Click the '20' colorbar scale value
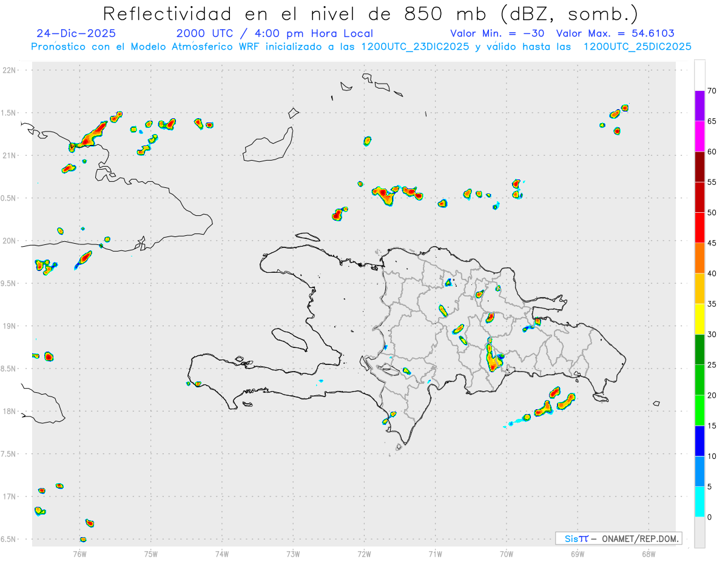Viewport: 728px width, 562px height. tap(712, 395)
